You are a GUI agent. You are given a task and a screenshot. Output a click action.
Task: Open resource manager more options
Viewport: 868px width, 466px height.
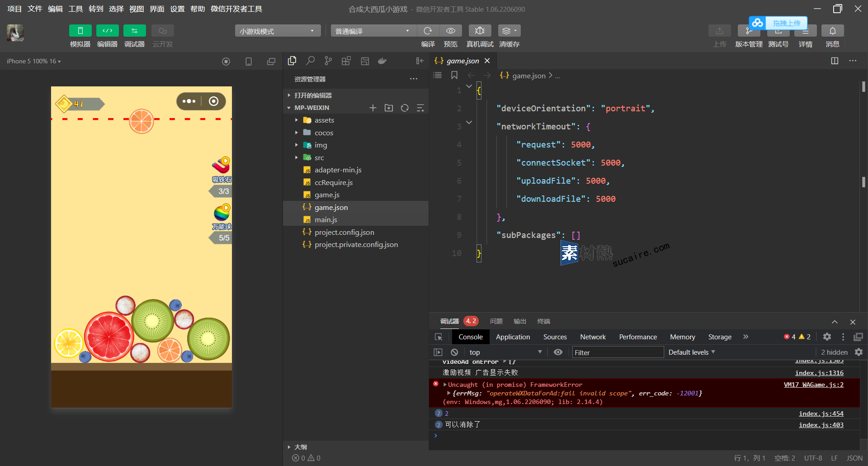click(x=414, y=79)
